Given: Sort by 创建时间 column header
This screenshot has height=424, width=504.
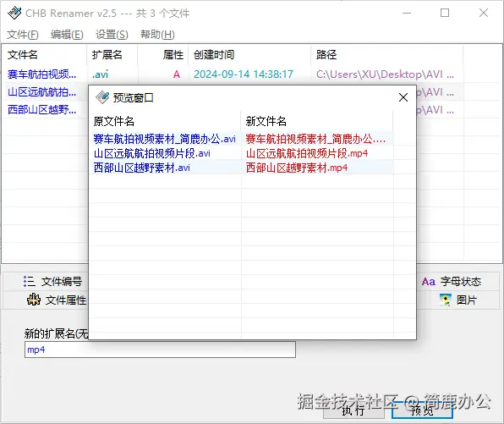Looking at the screenshot, I should (x=249, y=55).
